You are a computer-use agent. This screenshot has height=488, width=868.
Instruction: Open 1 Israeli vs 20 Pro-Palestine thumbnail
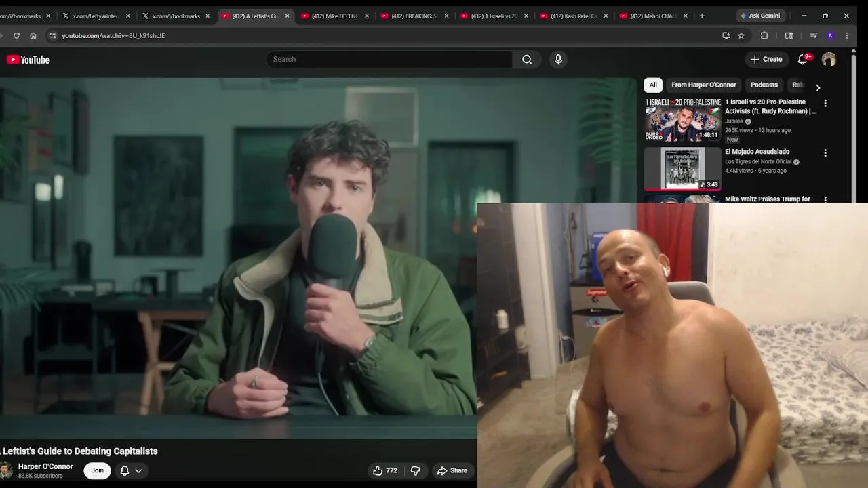[683, 119]
